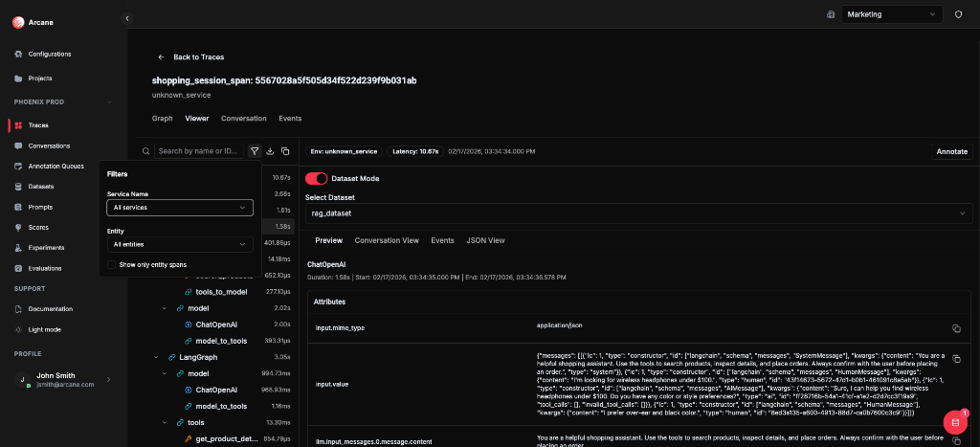Copy the input.value attribute value
The image size is (980, 447).
955,359
